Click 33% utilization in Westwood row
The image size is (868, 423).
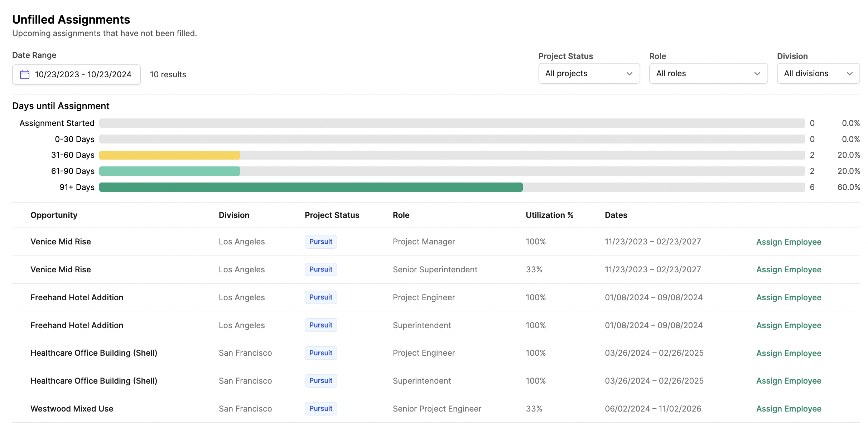pyautogui.click(x=534, y=409)
